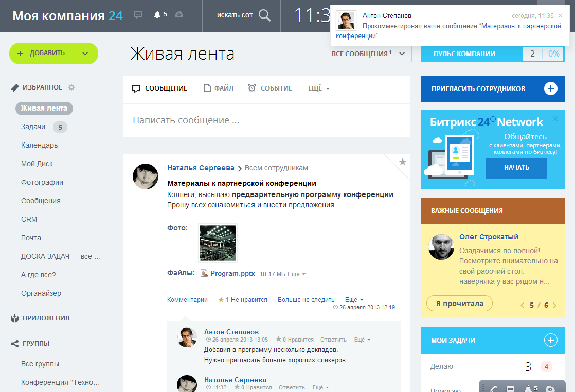575x392 pixels.
Task: Open bell notifications in bottom bar
Action: click(528, 388)
